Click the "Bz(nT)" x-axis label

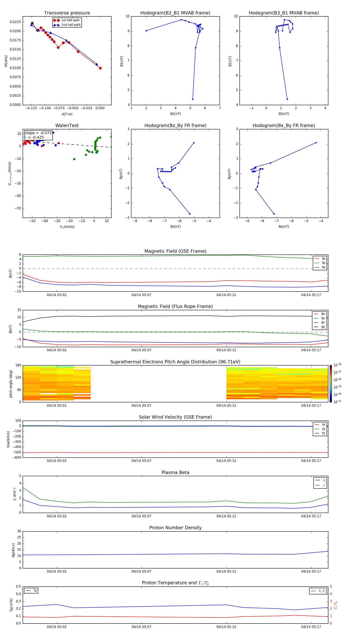click(x=175, y=227)
